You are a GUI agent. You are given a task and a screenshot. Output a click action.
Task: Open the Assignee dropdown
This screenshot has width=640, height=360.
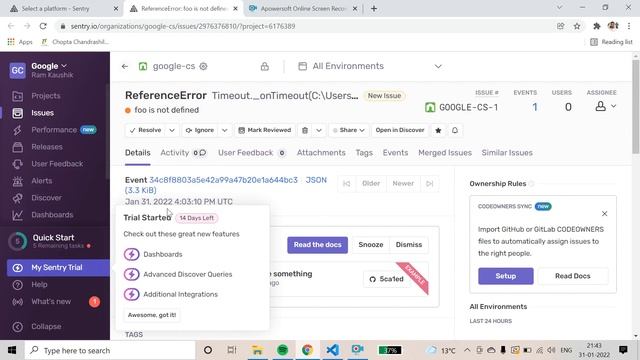(605, 107)
